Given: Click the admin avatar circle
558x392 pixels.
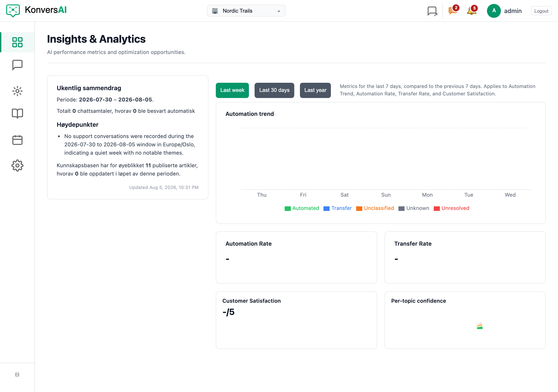Looking at the screenshot, I should tap(494, 11).
